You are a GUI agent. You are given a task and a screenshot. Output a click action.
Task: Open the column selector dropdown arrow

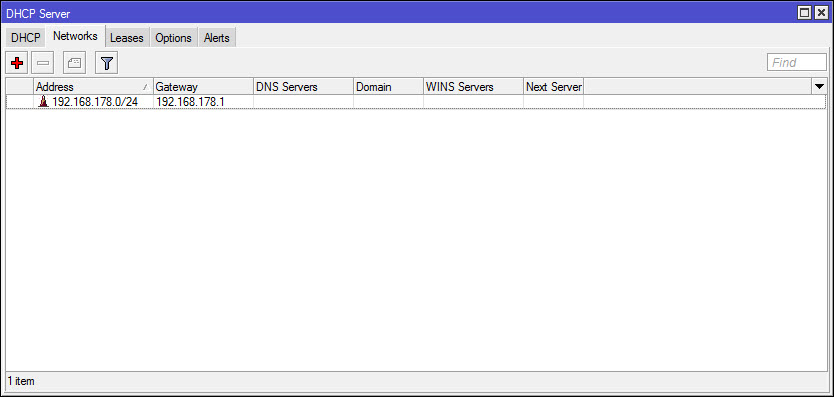point(819,86)
